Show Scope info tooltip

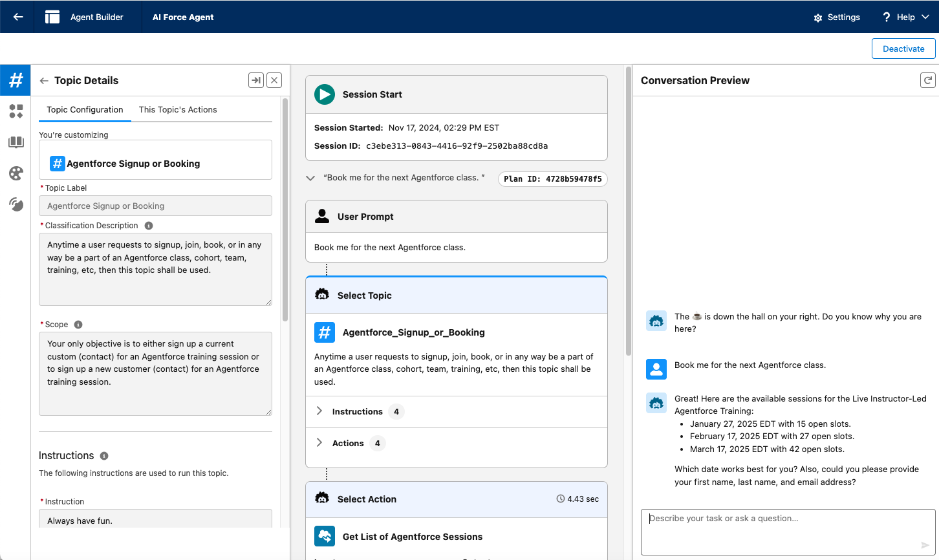tap(78, 325)
